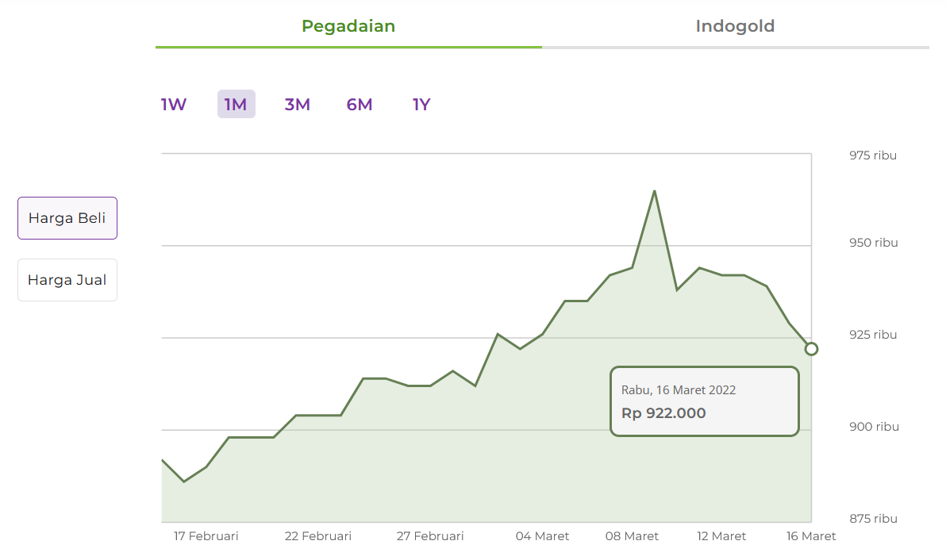Click the 925 ribu axis label
The height and width of the screenshot is (560, 946).
873,335
